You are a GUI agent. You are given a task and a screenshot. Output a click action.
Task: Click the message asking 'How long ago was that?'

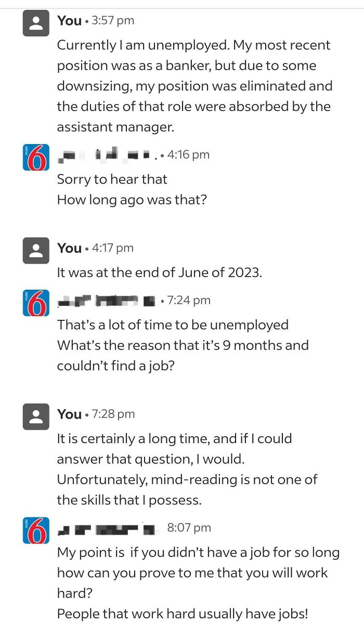click(x=130, y=199)
